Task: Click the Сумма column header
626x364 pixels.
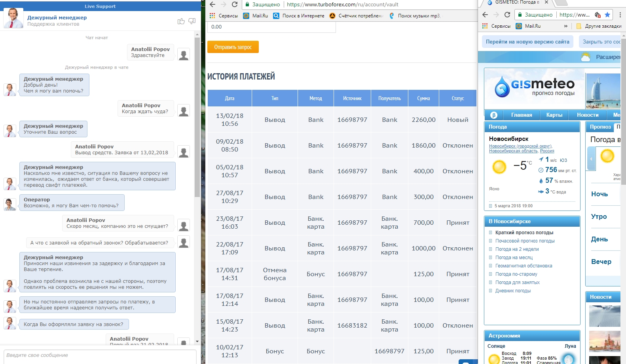Action: coord(423,98)
